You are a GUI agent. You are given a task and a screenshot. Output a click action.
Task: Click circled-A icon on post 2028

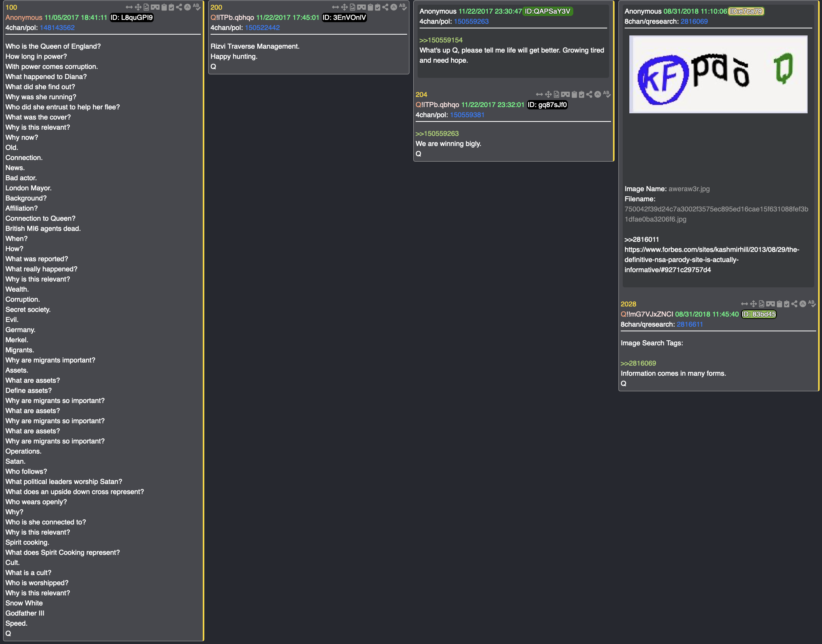pos(803,304)
